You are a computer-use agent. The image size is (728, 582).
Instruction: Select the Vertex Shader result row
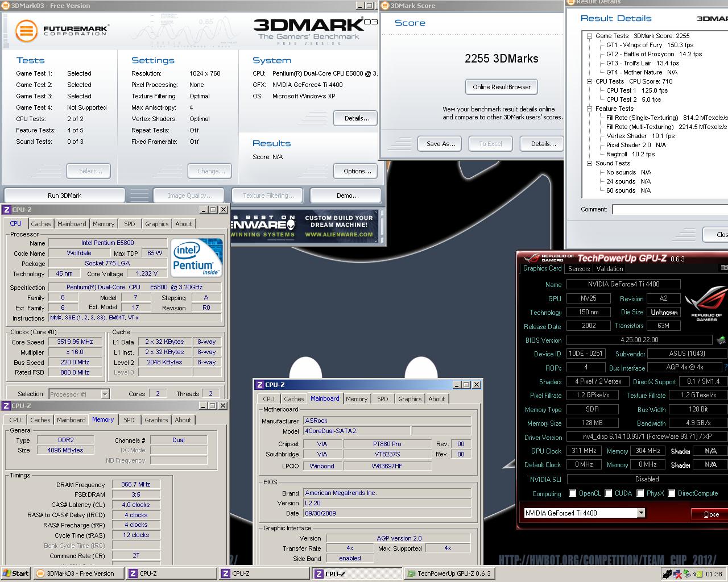(x=640, y=136)
